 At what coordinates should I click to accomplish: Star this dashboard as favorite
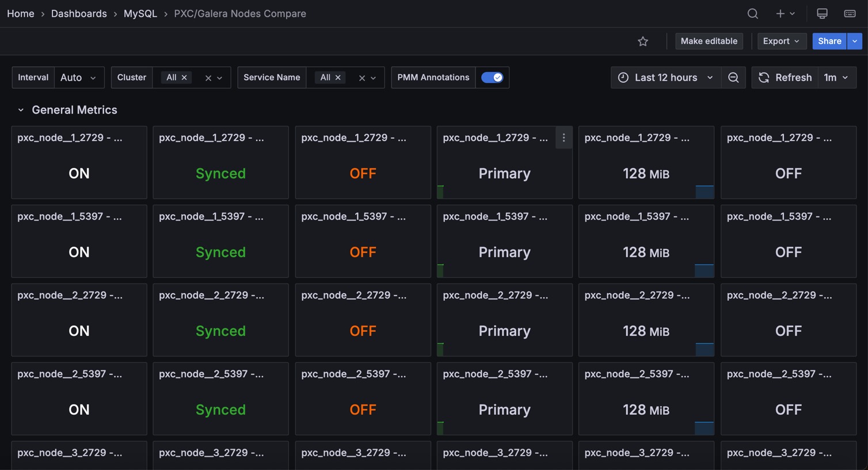643,41
